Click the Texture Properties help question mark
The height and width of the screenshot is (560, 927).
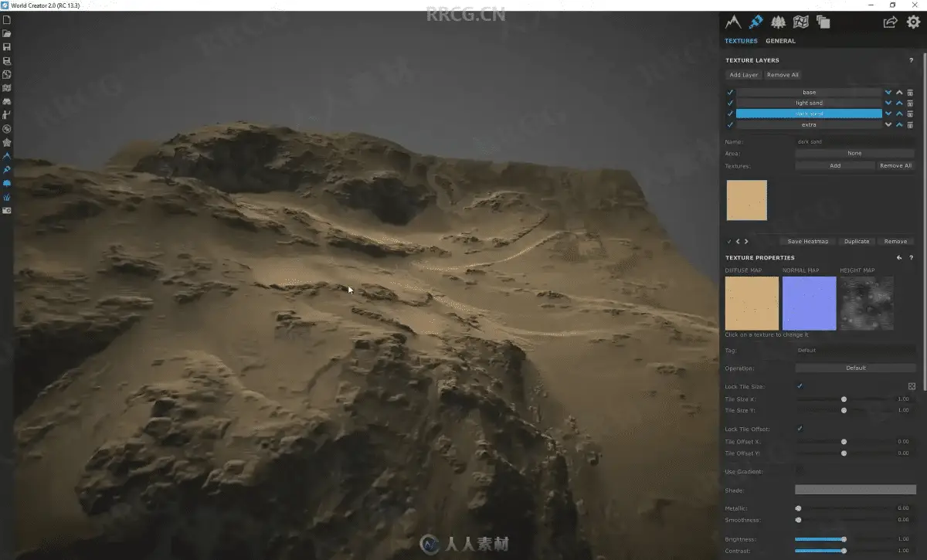(x=912, y=258)
